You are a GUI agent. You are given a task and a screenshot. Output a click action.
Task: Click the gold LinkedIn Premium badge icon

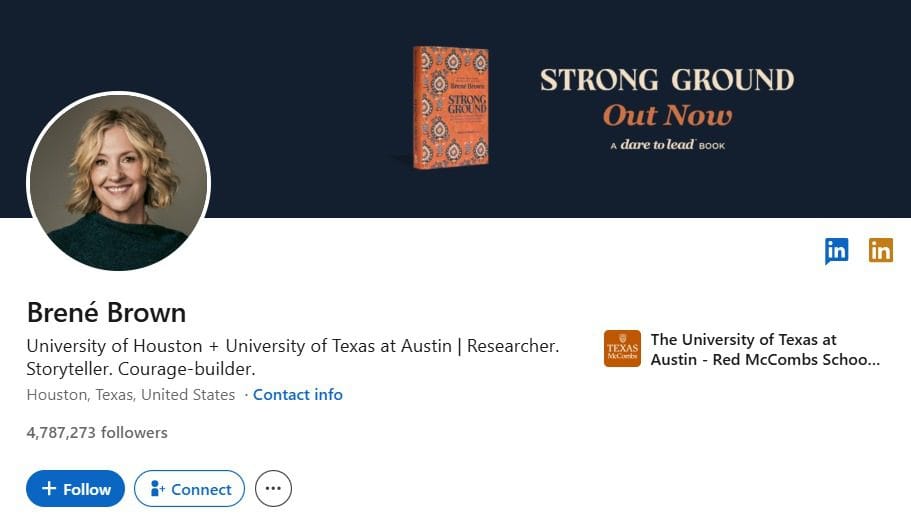pyautogui.click(x=880, y=251)
